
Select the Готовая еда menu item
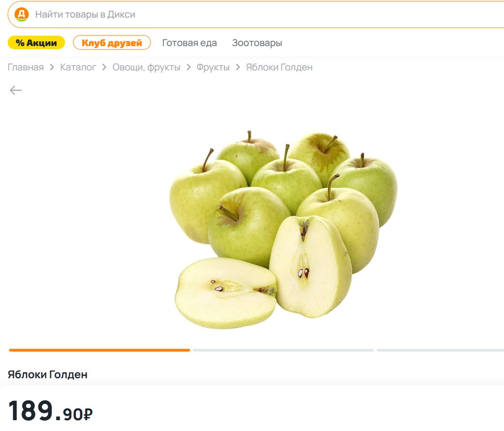pos(189,43)
